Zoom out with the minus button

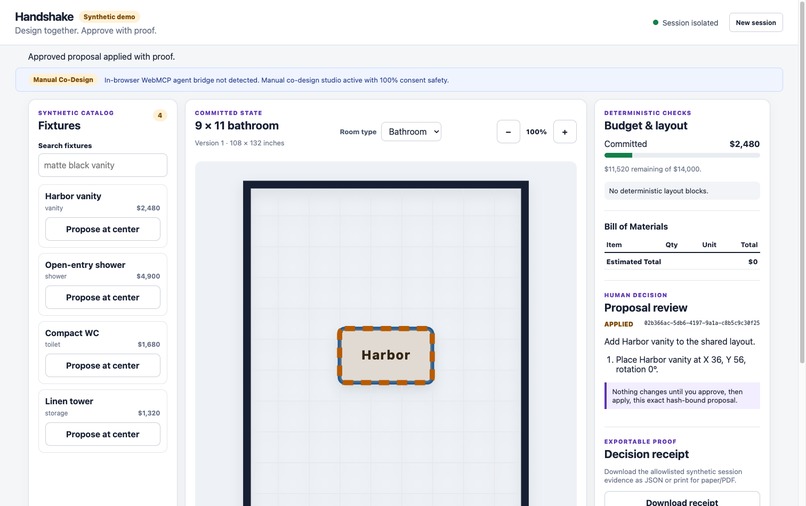[x=508, y=132]
